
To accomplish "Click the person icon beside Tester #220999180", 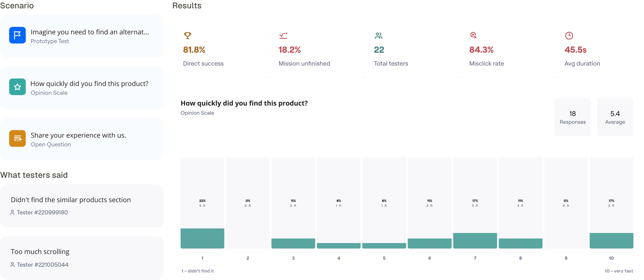I will pos(12,213).
